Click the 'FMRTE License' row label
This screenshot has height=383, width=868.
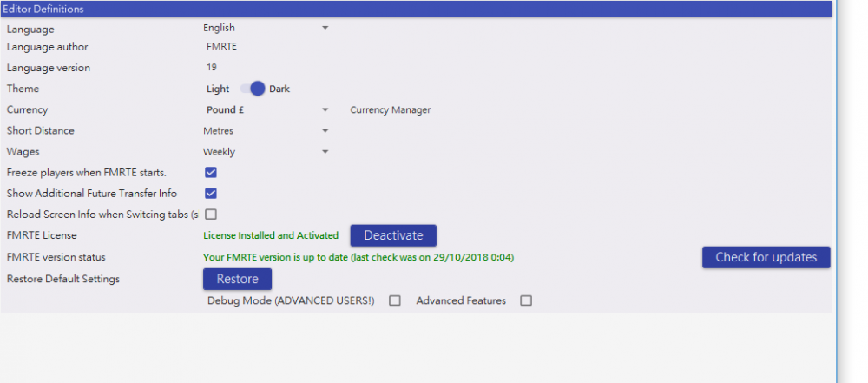pos(42,235)
